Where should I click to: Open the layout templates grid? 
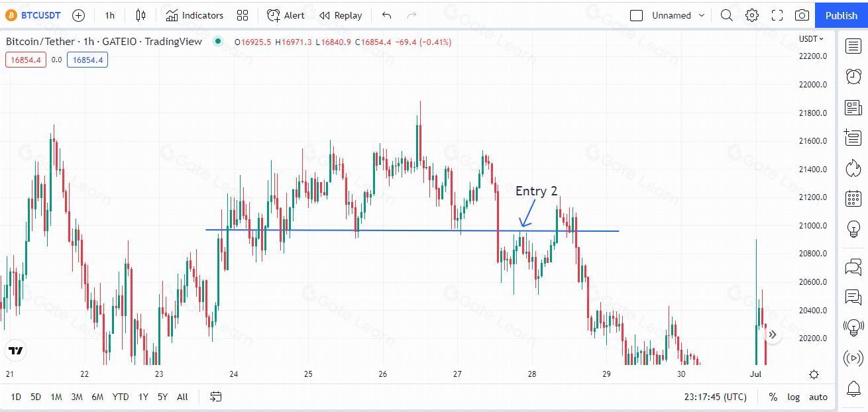coord(243,15)
